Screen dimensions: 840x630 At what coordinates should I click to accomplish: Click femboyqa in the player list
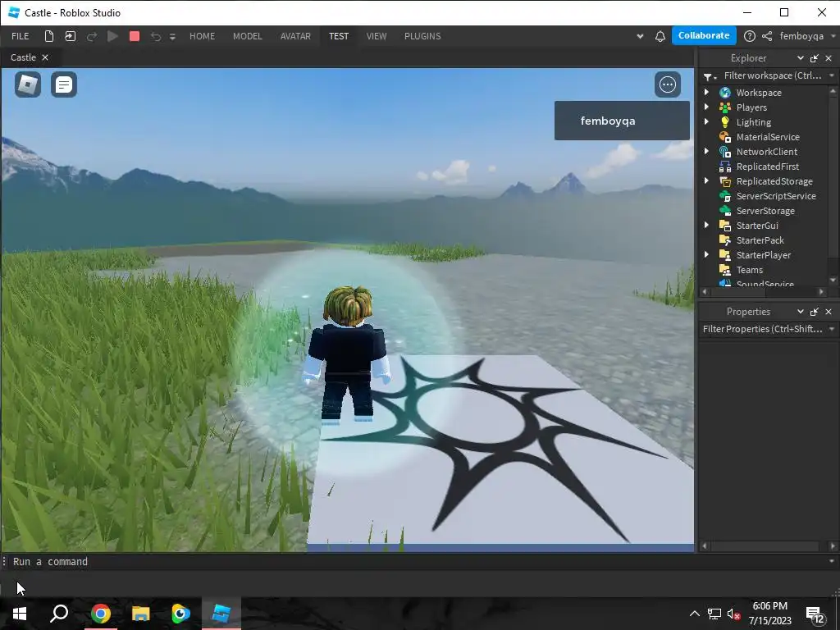[x=622, y=121]
